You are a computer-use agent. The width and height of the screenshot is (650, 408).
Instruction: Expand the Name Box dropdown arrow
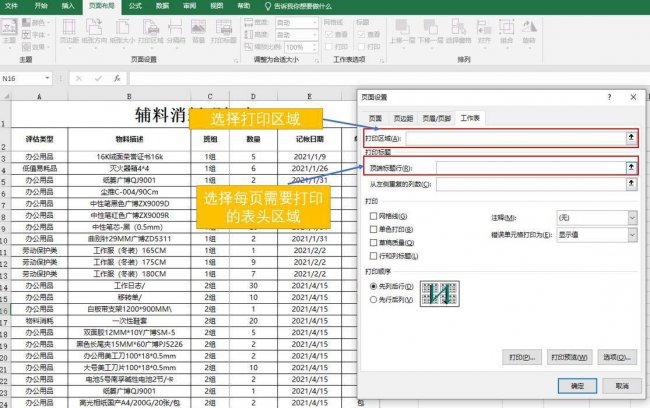47,78
